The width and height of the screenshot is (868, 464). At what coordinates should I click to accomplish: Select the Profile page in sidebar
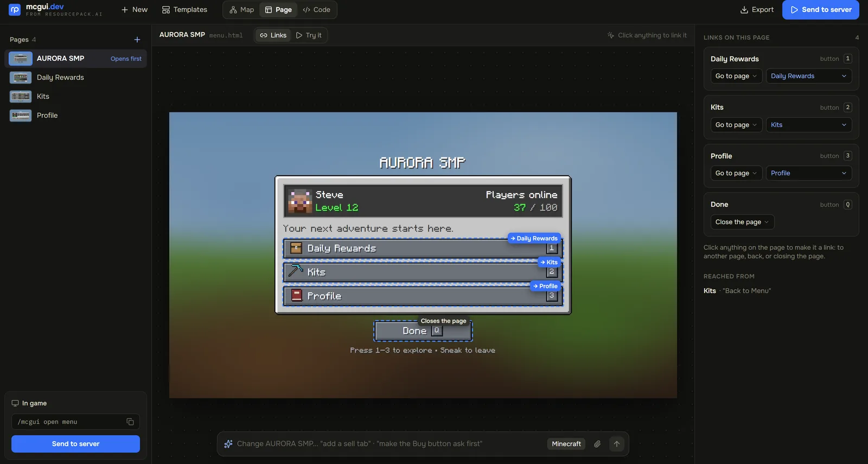tap(75, 116)
